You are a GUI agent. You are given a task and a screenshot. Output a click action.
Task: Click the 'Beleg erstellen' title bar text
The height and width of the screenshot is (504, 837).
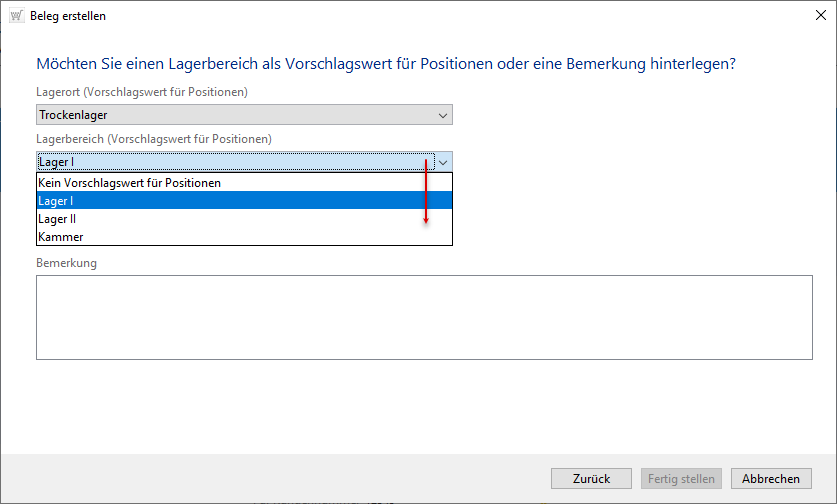68,16
